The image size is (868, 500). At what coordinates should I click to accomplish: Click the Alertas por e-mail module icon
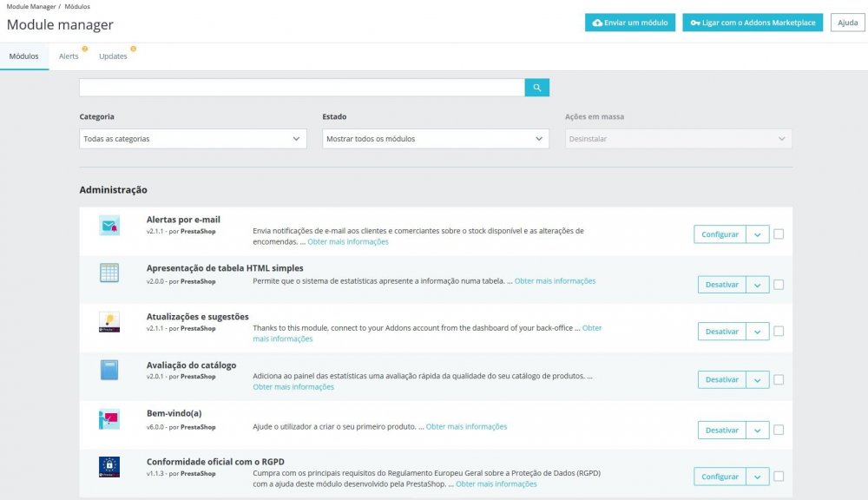tap(109, 226)
